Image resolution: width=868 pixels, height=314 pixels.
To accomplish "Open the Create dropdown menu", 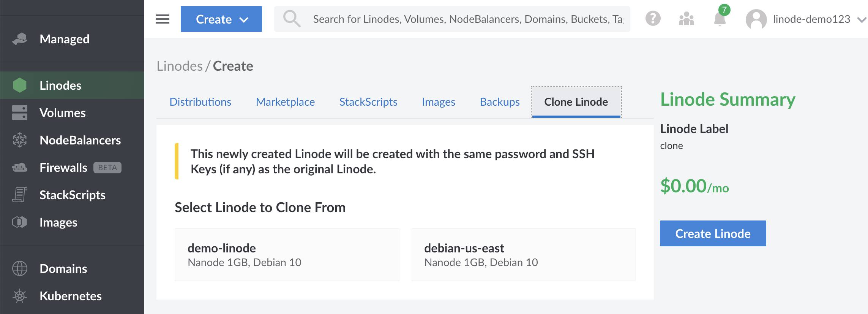I will click(x=221, y=19).
